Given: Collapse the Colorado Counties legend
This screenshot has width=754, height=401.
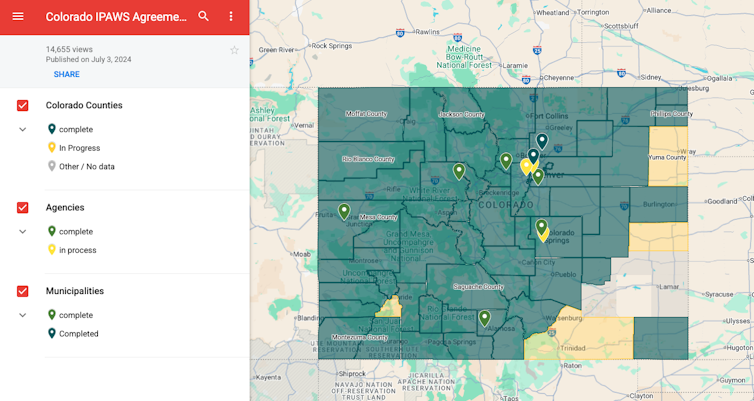Looking at the screenshot, I should 23,130.
